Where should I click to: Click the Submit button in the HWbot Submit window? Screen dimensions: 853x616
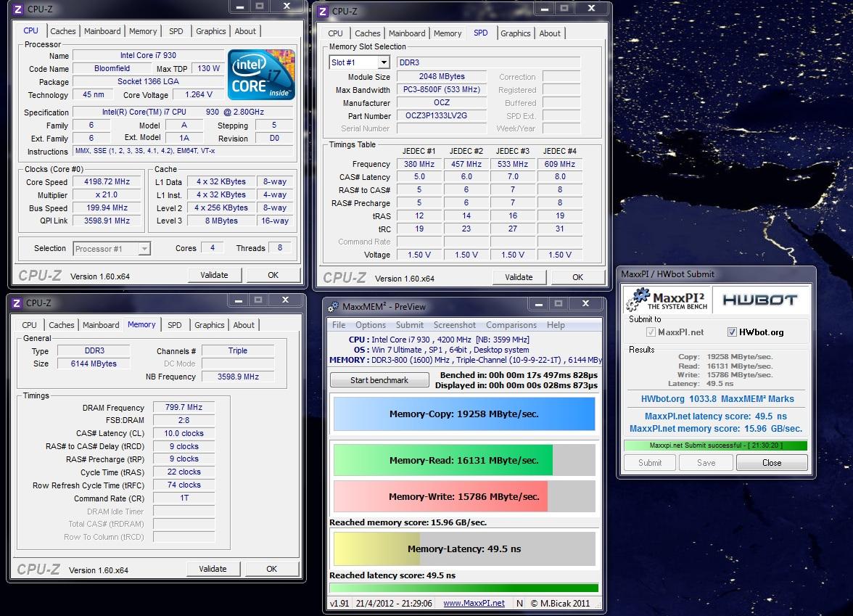point(650,463)
